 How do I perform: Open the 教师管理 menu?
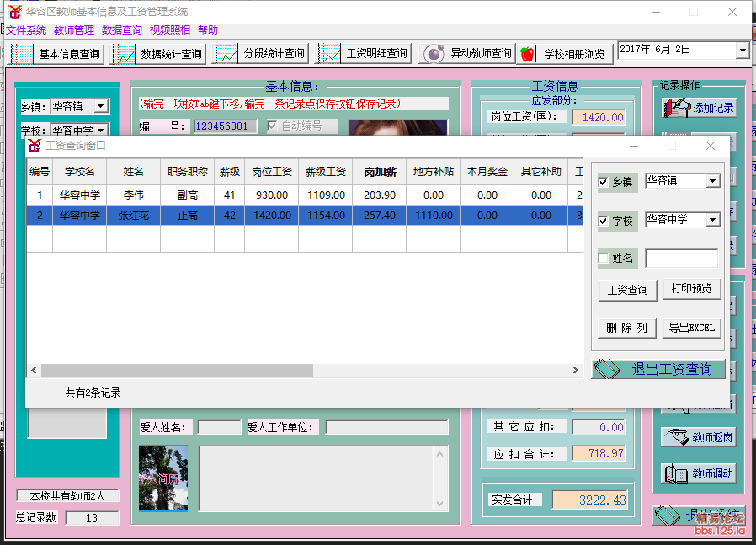coord(74,29)
